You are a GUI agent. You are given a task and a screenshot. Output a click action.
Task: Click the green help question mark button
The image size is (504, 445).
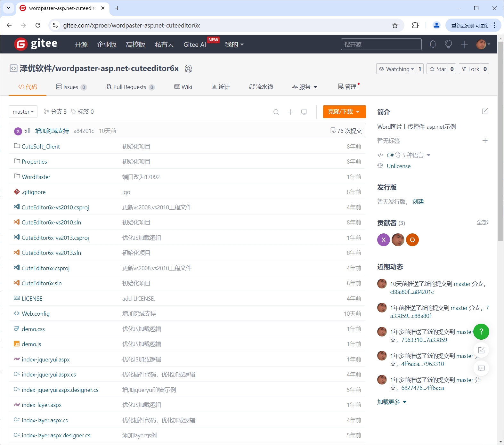pyautogui.click(x=481, y=332)
